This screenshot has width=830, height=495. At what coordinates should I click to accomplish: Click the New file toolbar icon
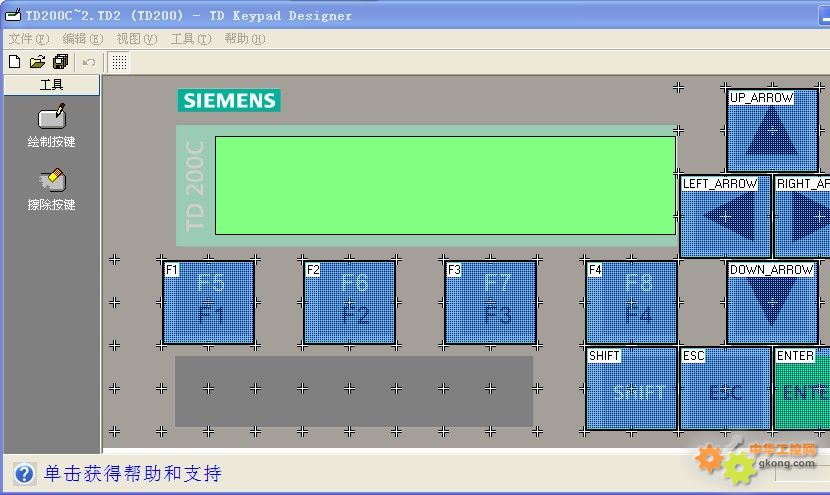point(15,62)
